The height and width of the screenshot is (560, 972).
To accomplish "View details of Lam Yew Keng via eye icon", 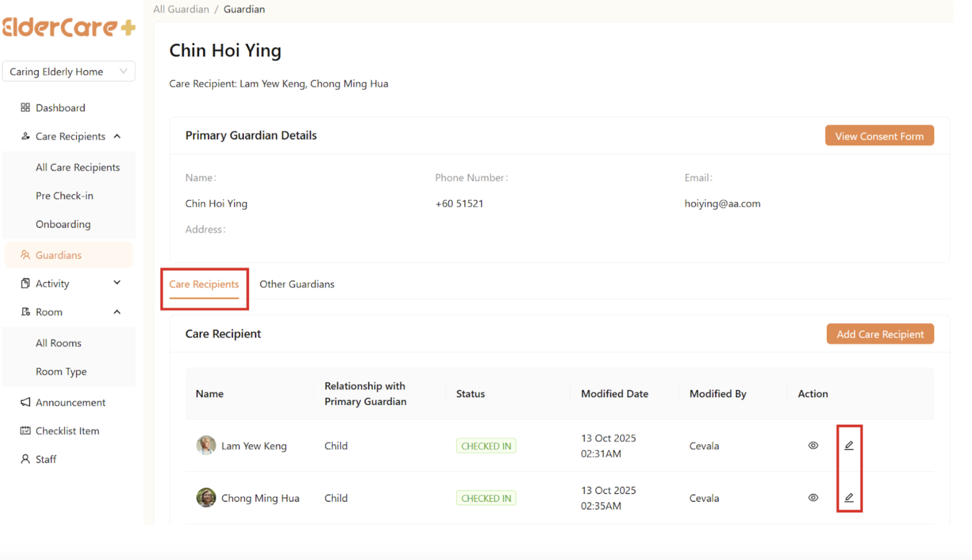I will (813, 445).
